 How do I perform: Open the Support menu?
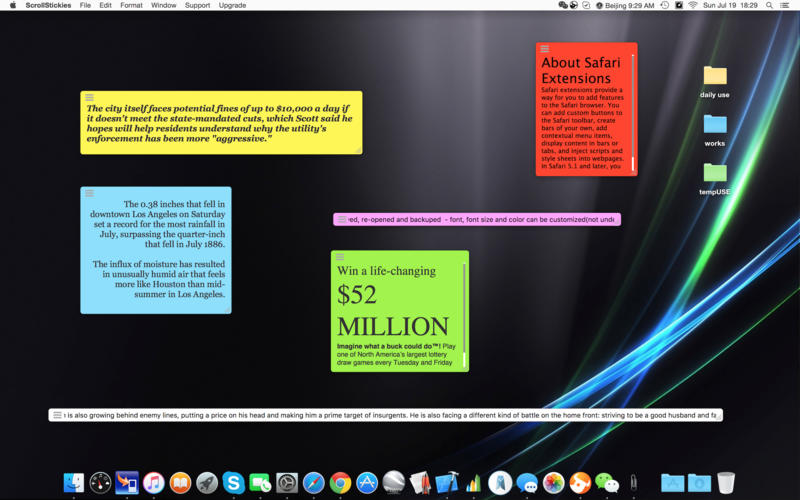[x=197, y=5]
